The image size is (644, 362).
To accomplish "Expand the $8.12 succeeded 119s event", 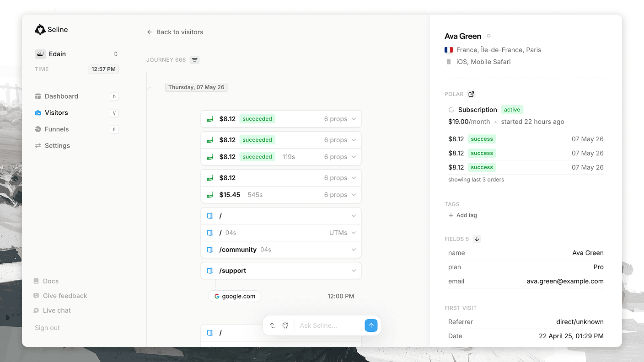I will (x=281, y=157).
